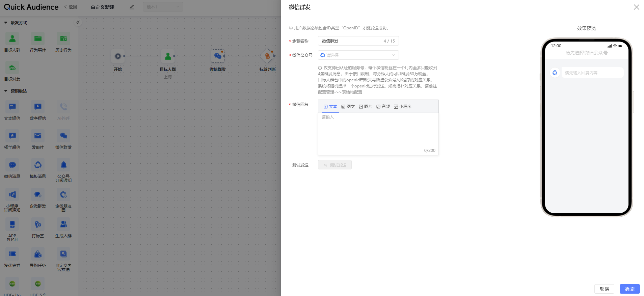Pick the 发优惠券 component

12,254
